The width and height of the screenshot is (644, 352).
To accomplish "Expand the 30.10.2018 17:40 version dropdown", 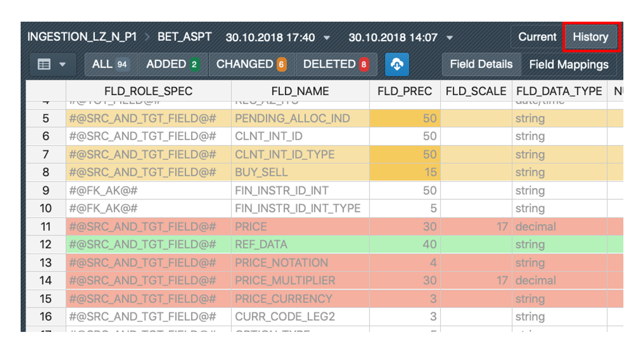I will tap(326, 38).
